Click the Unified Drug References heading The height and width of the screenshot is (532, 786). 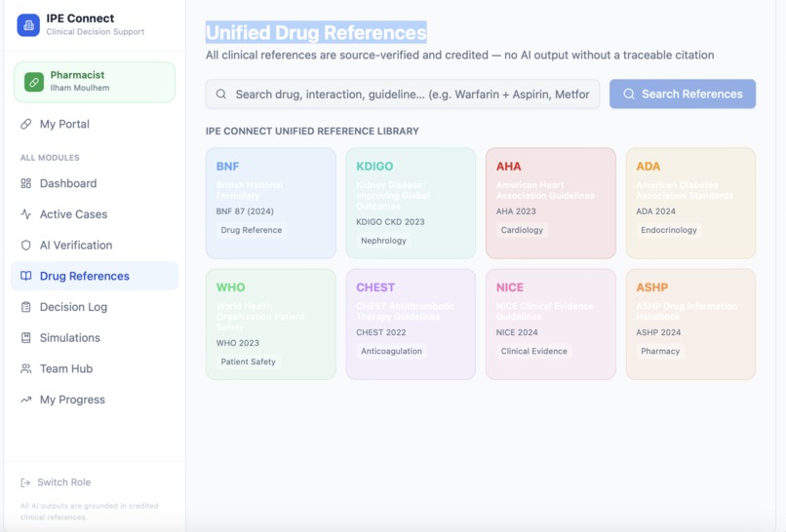coord(316,32)
